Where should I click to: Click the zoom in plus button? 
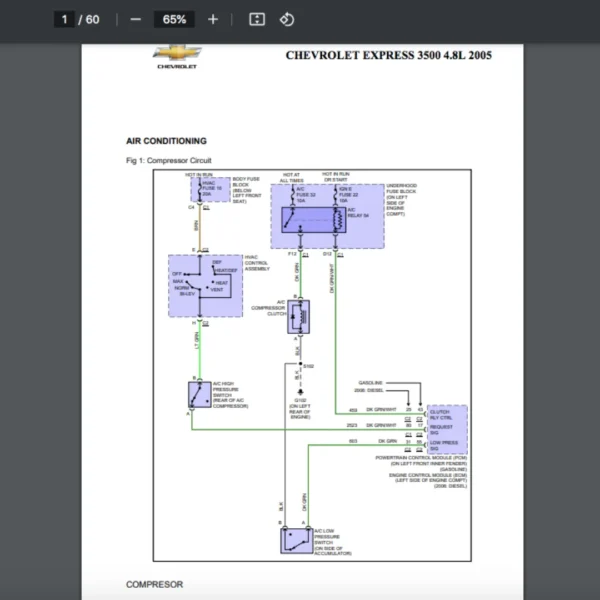[212, 19]
